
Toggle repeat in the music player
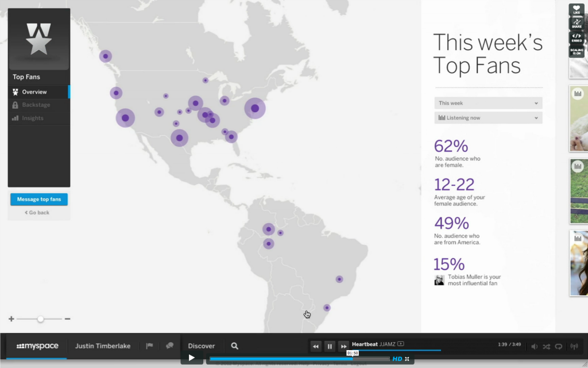click(x=558, y=347)
